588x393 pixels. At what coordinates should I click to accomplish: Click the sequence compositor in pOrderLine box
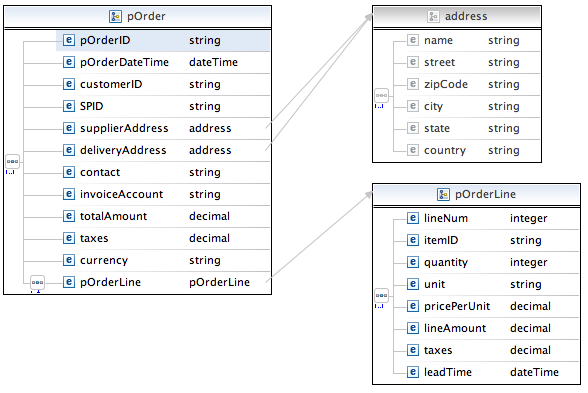[x=381, y=296]
